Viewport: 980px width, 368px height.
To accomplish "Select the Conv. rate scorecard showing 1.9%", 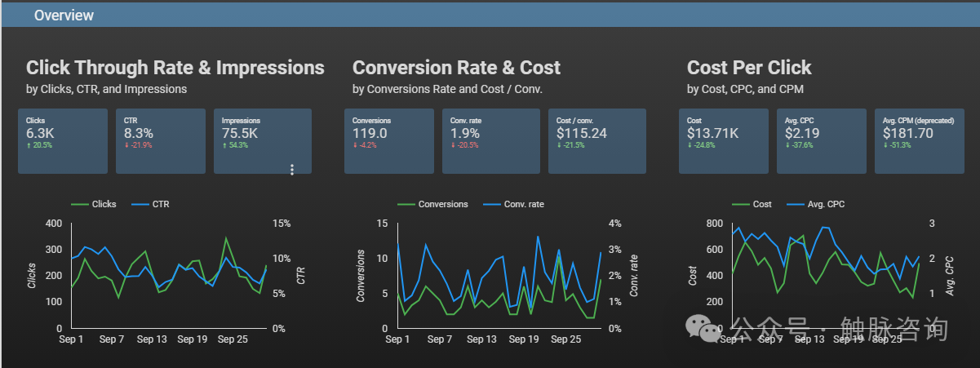I will (x=491, y=141).
